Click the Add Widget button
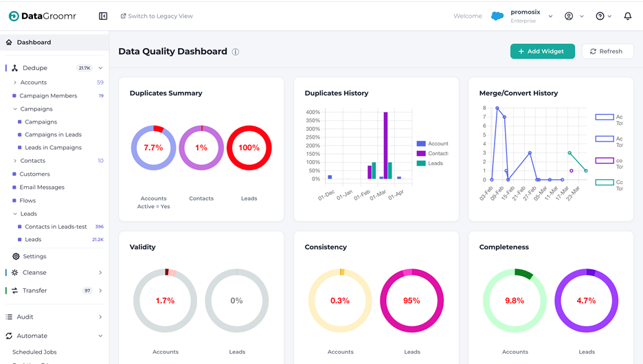643x364 pixels. click(x=543, y=52)
